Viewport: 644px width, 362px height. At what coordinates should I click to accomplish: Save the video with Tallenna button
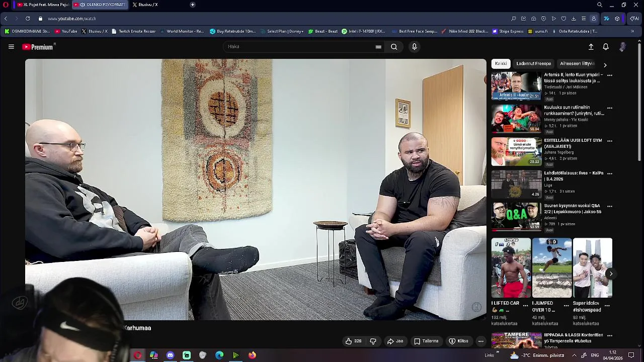pyautogui.click(x=426, y=341)
